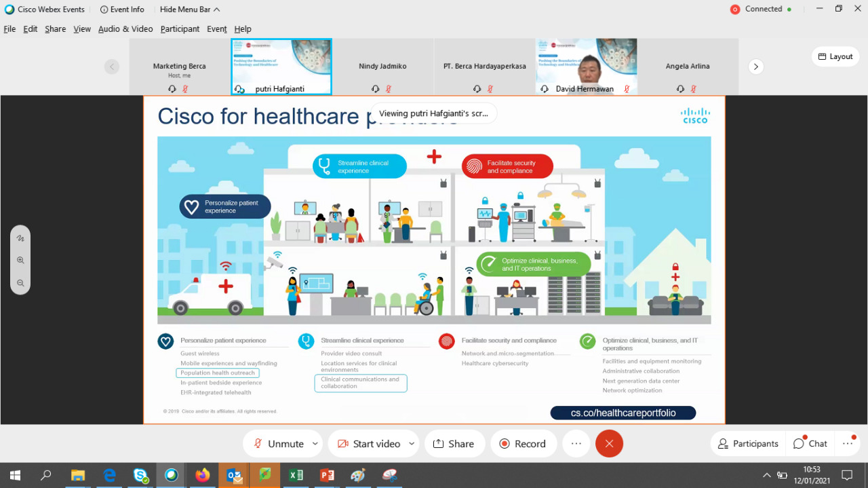Open Skype from the taskbar
Screen dimensions: 868x488
coord(140,475)
